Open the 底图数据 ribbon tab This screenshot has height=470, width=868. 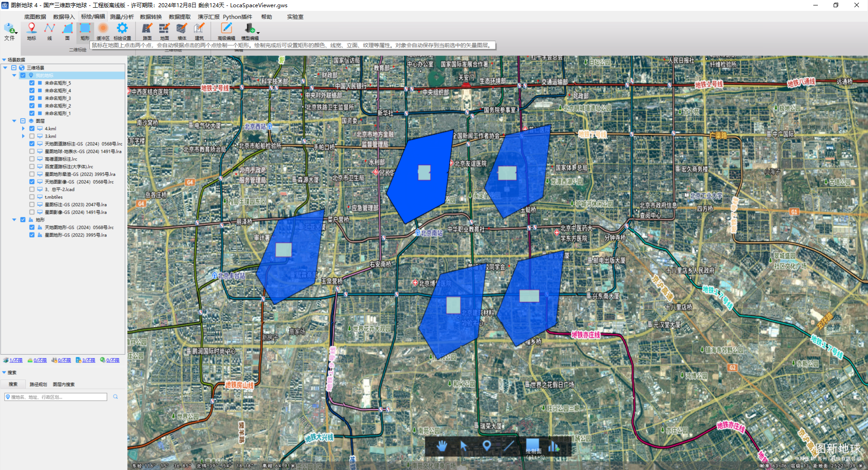(x=35, y=17)
